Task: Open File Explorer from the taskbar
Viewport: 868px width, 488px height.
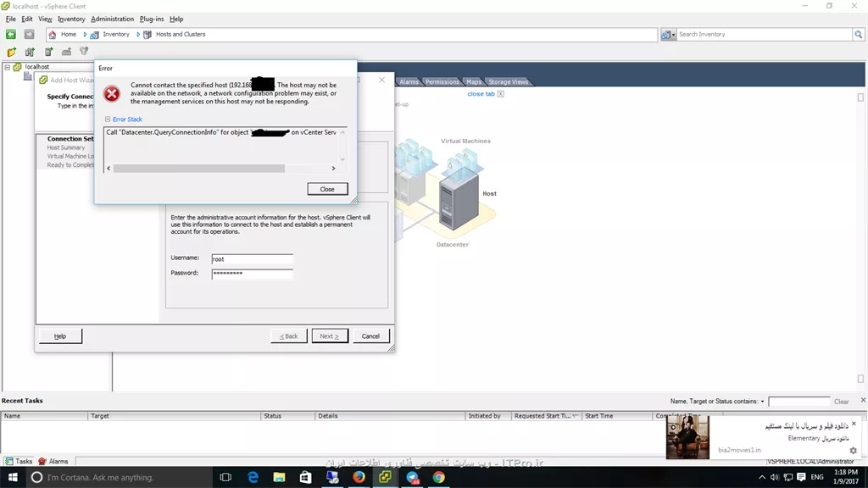Action: 279,477
